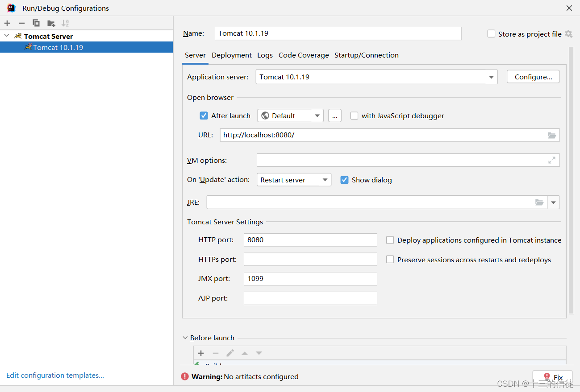This screenshot has height=392, width=580.
Task: Click the vertical scrollbar of settings panel
Action: click(x=571, y=181)
